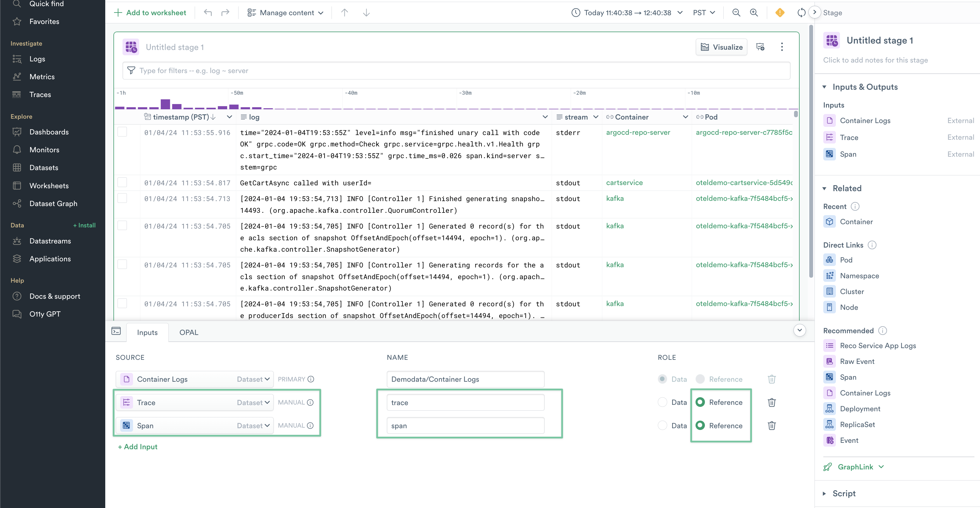
Task: Select Reference role for trace input
Action: pos(700,402)
